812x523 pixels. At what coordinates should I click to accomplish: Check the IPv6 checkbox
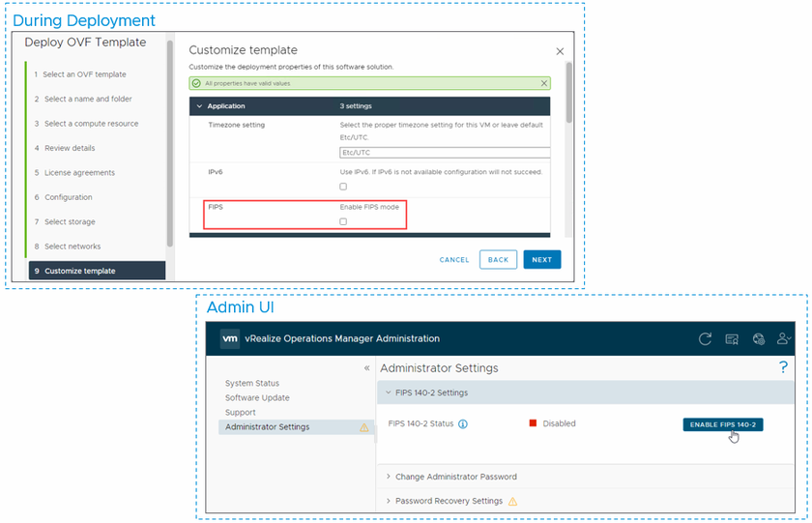[x=343, y=187]
